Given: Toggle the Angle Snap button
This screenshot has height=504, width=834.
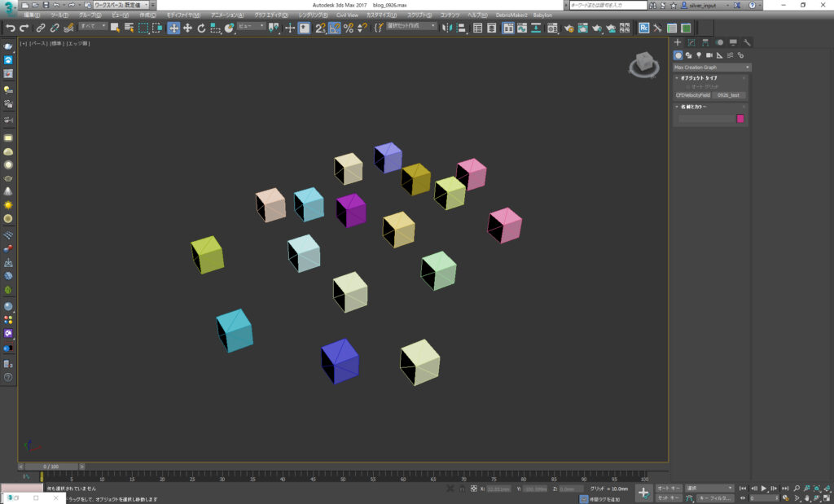Looking at the screenshot, I should tap(335, 28).
